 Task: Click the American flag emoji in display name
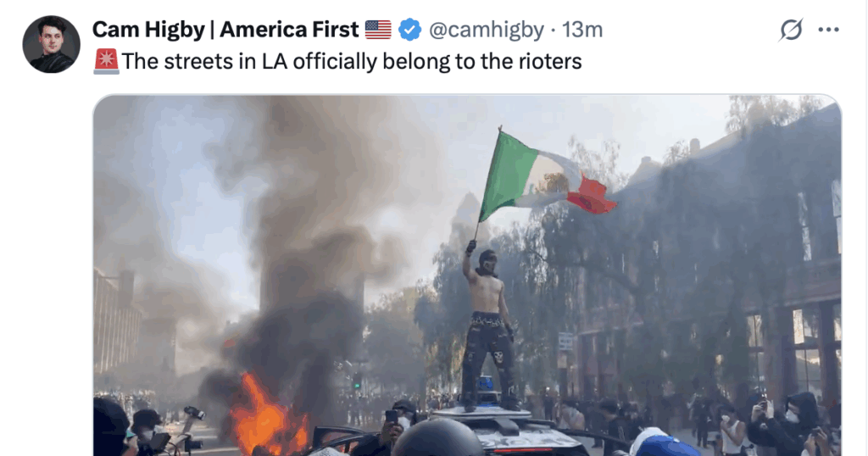(x=378, y=30)
